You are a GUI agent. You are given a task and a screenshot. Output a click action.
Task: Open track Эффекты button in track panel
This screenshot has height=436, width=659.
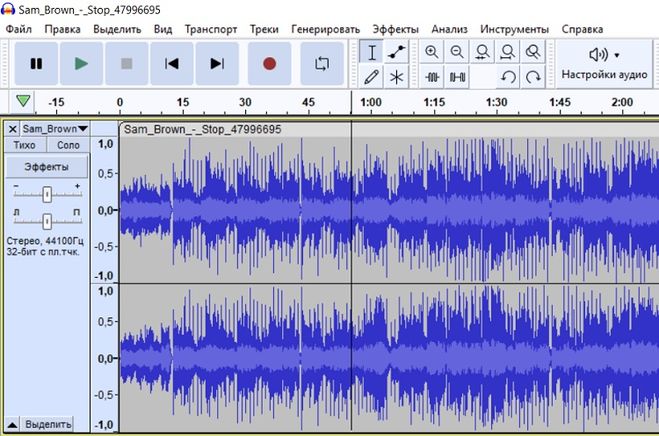47,167
